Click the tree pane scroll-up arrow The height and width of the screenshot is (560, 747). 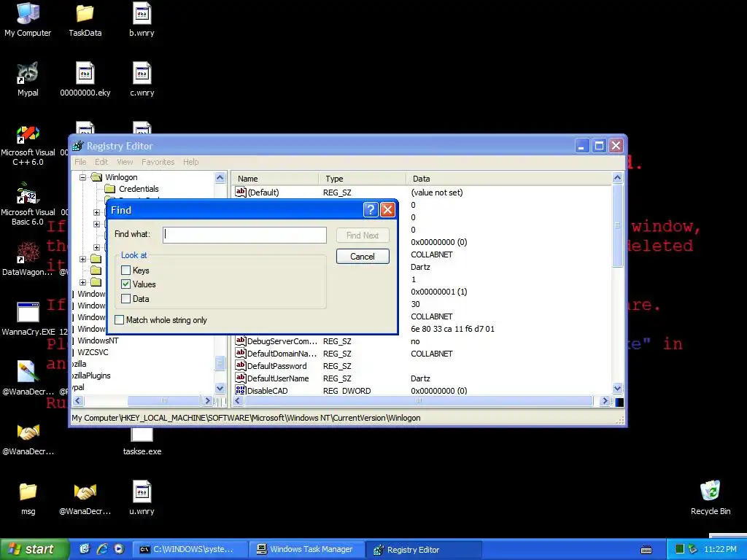220,178
